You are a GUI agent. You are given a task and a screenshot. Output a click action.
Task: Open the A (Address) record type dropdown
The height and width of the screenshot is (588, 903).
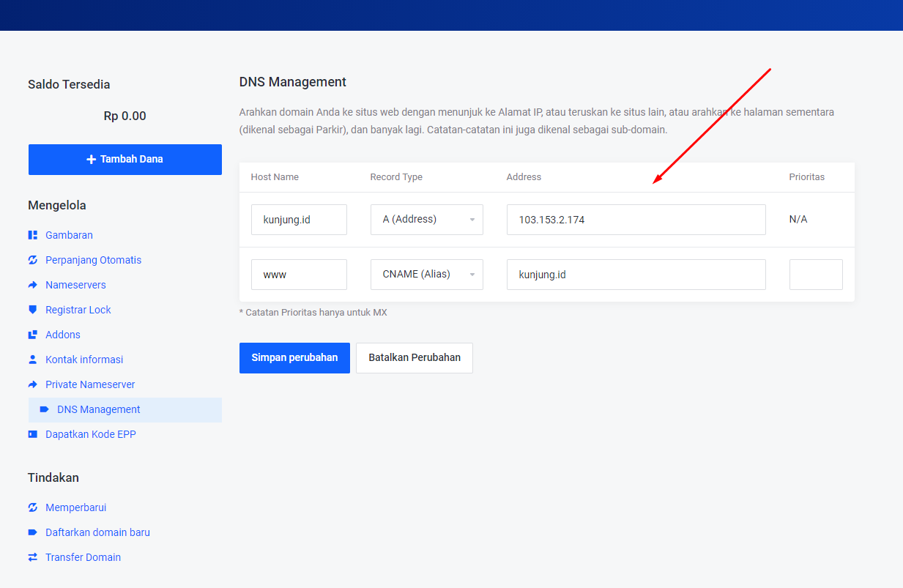(x=426, y=220)
